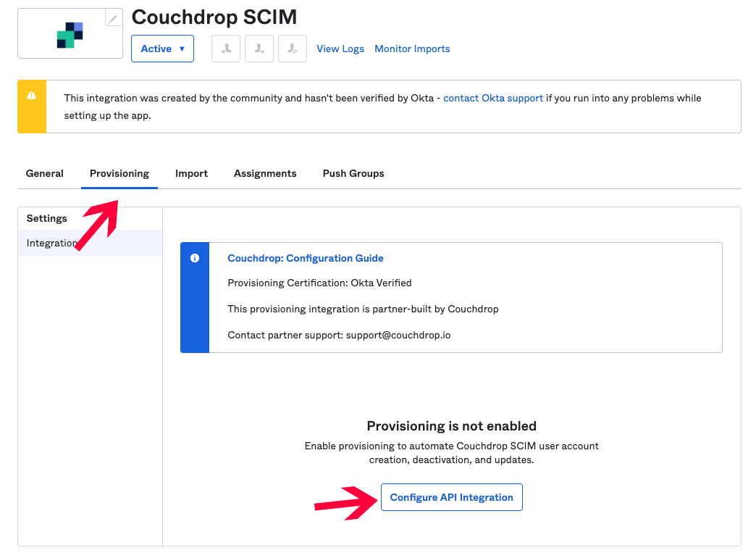Screen dimensions: 756x553
Task: Select the Provisioning tab
Action: [119, 173]
